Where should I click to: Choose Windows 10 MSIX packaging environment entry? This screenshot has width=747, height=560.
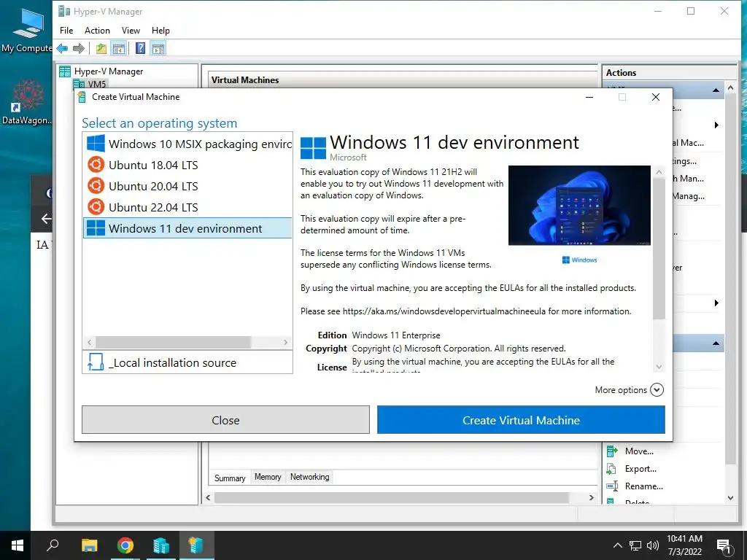[187, 144]
